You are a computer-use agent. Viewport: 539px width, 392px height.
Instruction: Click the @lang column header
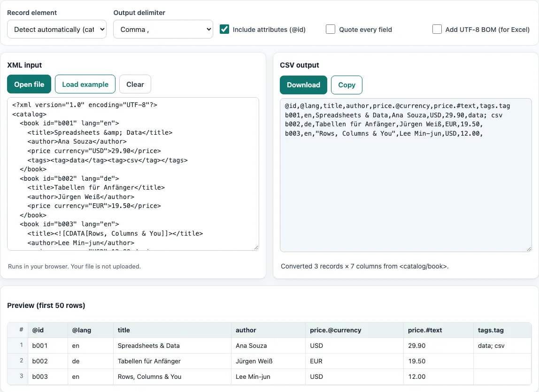point(91,330)
